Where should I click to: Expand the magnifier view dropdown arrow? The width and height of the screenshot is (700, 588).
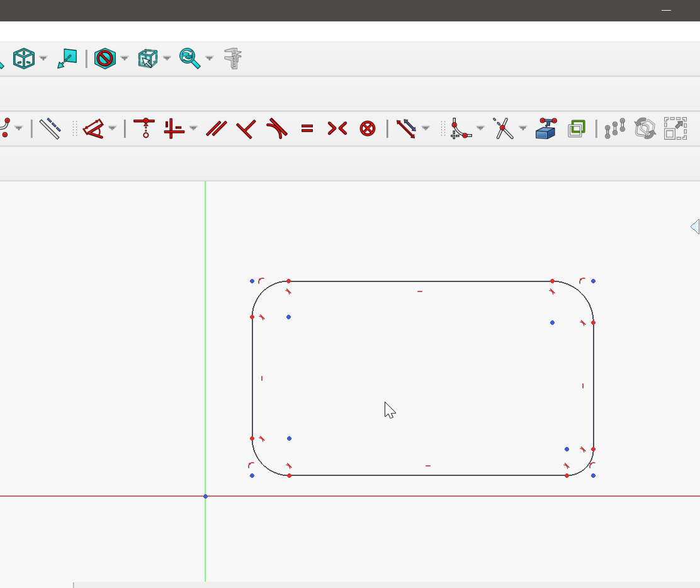click(210, 58)
